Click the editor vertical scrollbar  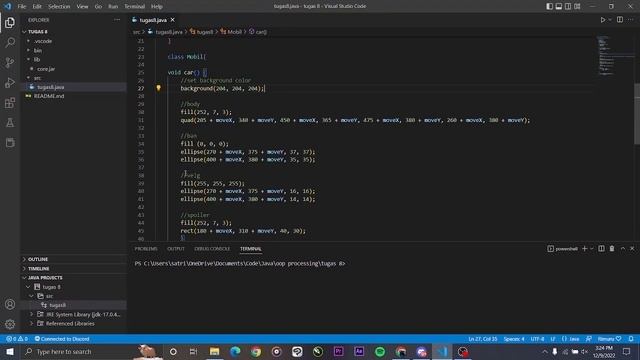637,113
